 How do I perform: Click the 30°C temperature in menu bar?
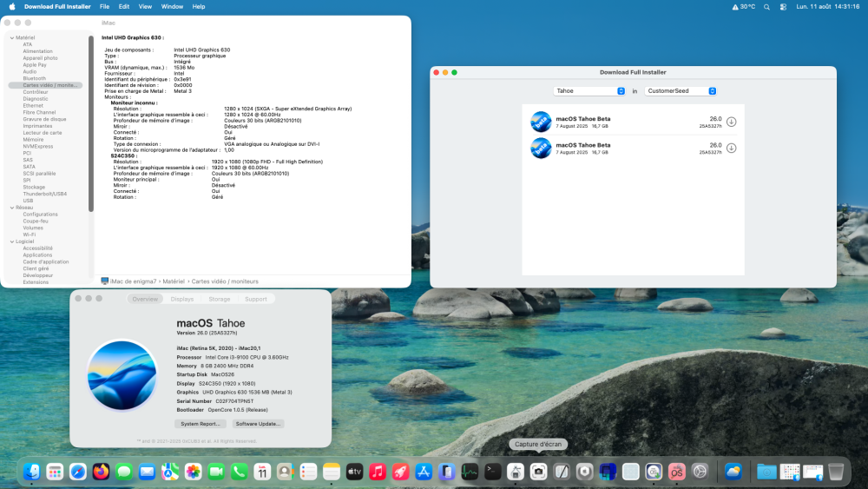744,7
